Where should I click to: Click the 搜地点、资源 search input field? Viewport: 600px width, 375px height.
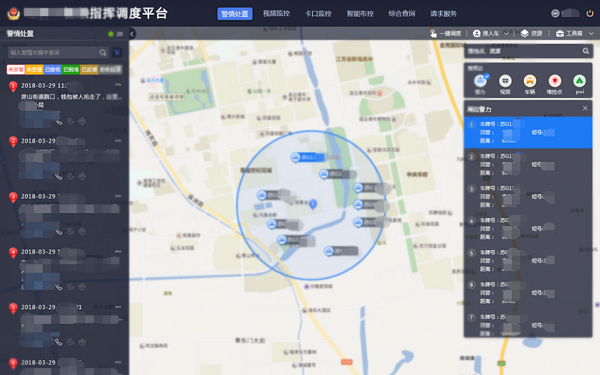tap(522, 51)
